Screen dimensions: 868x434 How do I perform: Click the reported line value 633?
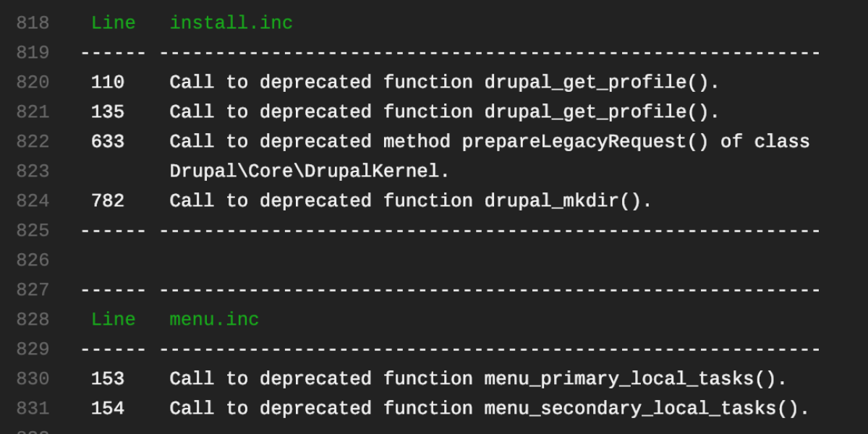107,142
